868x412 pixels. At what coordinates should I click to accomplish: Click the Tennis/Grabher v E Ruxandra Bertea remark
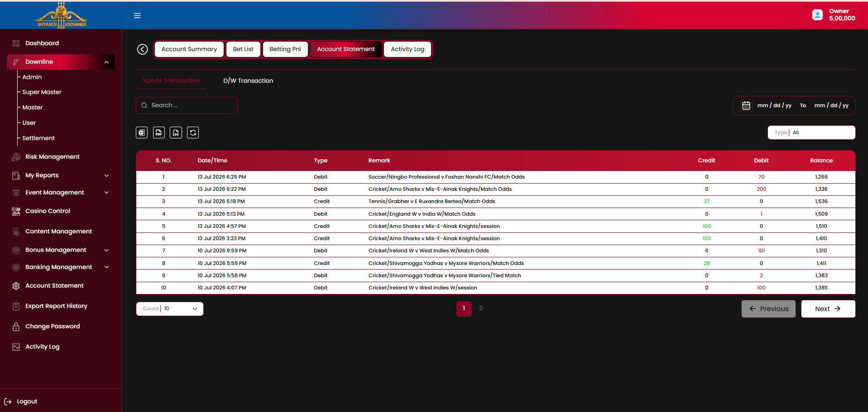coord(432,201)
